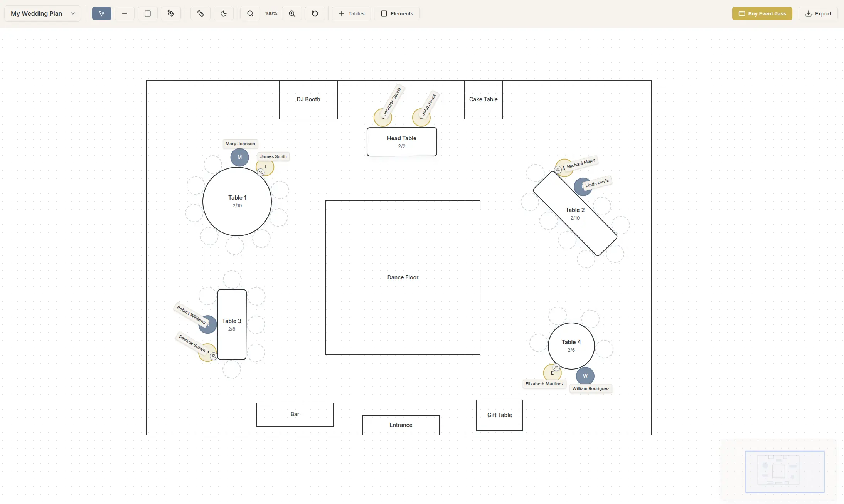Select round Table 4
The height and width of the screenshot is (504, 844).
coord(571,346)
